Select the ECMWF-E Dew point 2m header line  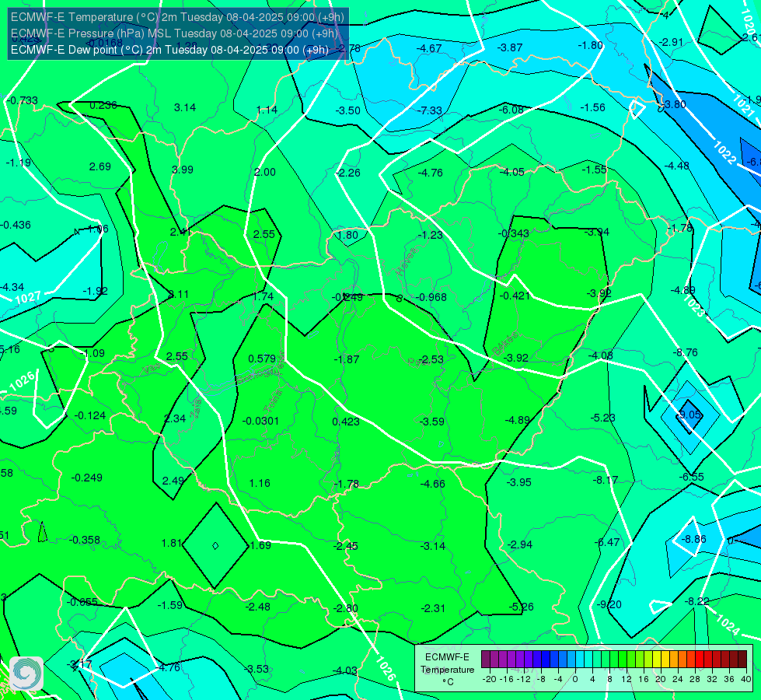pyautogui.click(x=169, y=50)
